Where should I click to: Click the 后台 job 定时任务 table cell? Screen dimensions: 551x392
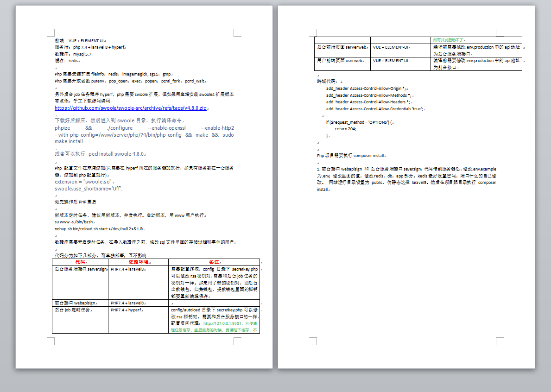tap(80, 320)
